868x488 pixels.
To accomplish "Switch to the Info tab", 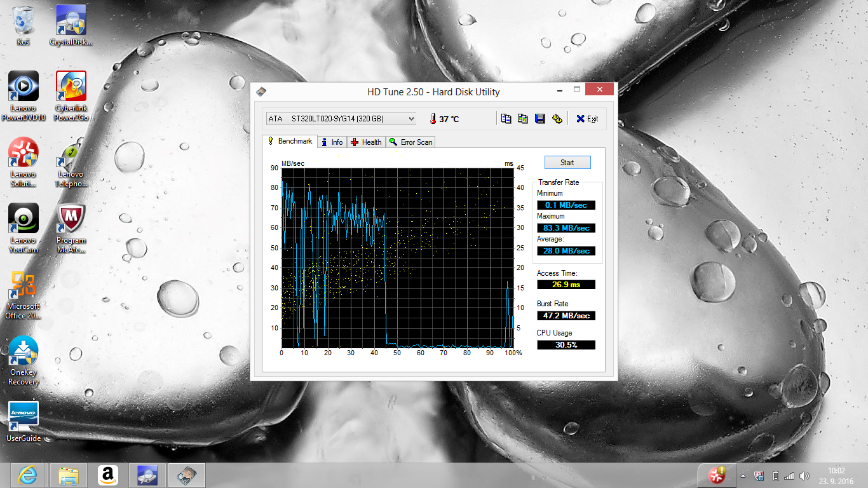I will [x=332, y=142].
